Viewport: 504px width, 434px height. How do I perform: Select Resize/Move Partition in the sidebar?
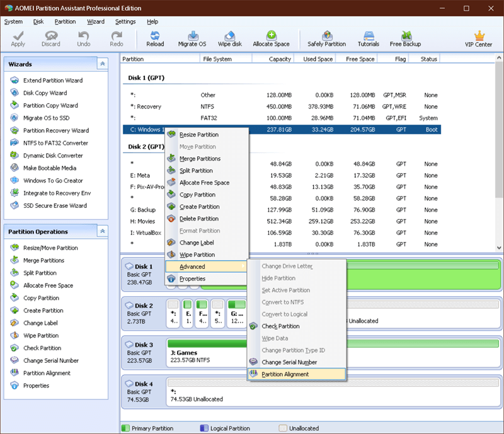click(x=50, y=248)
